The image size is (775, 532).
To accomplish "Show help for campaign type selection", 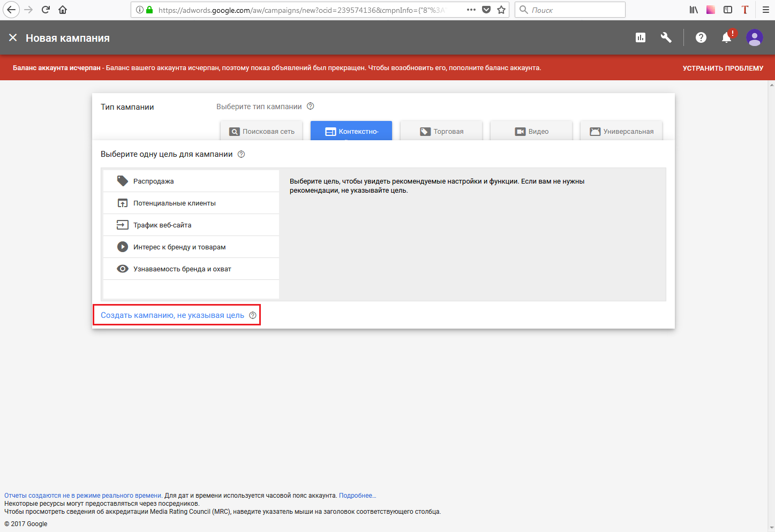I will (310, 106).
